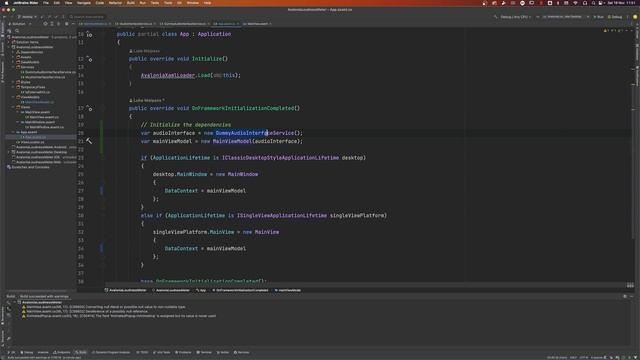
Task: Collapse the Views folder
Action: pos(13,107)
